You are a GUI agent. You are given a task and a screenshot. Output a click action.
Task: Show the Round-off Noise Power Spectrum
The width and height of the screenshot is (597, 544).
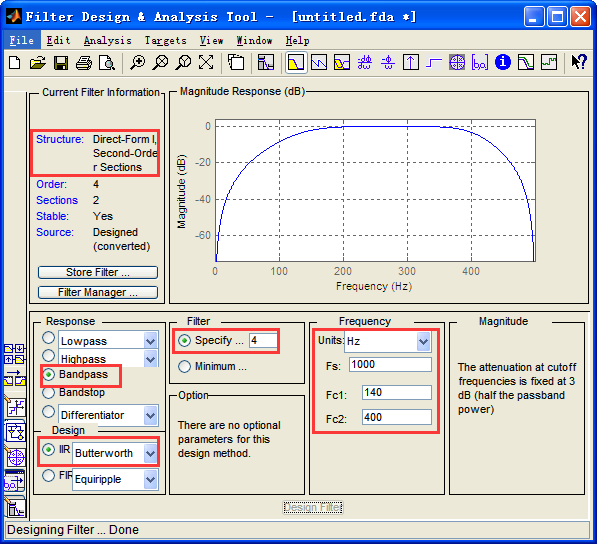549,62
